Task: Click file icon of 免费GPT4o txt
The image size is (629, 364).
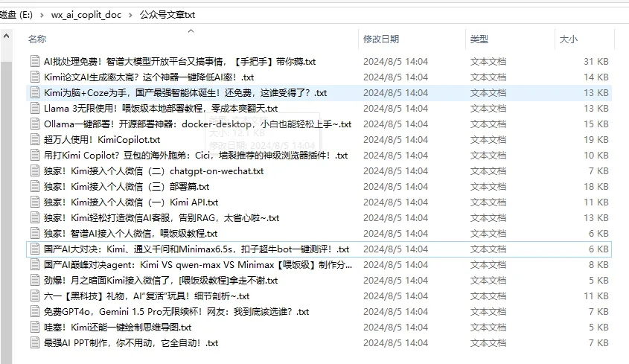Action: (35, 312)
